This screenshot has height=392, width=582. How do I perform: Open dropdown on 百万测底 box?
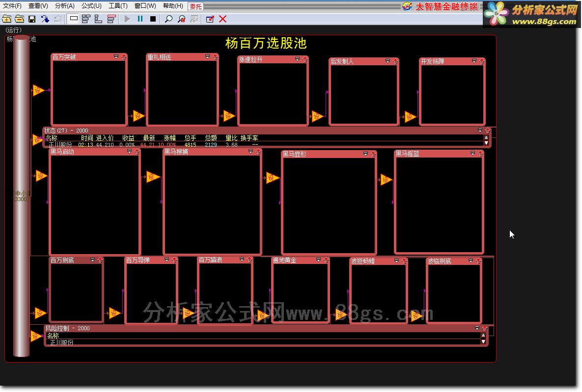[92, 260]
